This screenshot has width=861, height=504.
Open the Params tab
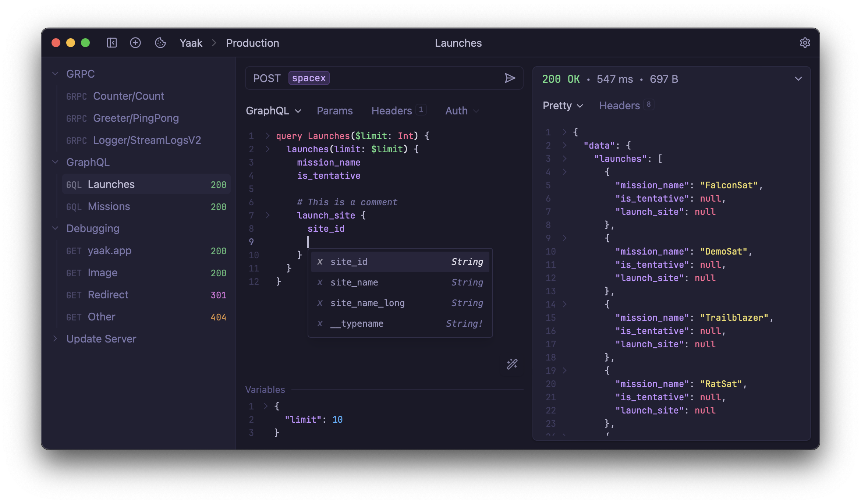(334, 111)
